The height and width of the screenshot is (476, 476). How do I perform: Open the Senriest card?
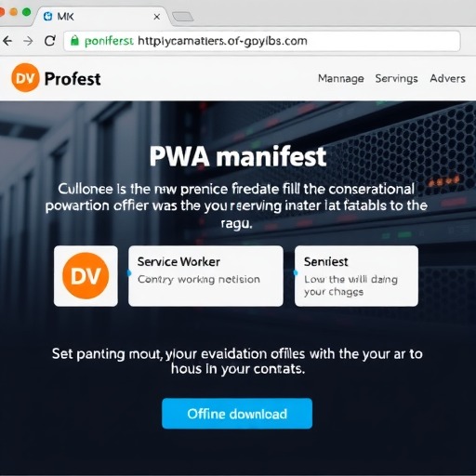[356, 276]
